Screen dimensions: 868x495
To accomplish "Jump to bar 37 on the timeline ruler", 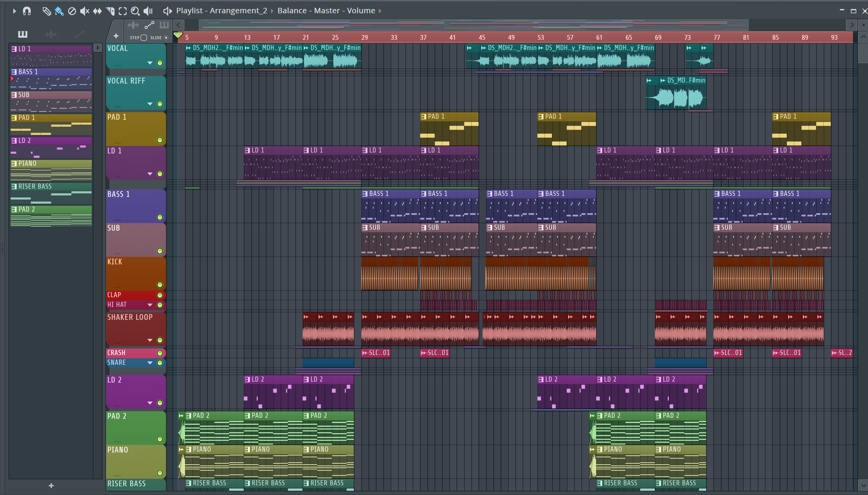I will coord(423,37).
